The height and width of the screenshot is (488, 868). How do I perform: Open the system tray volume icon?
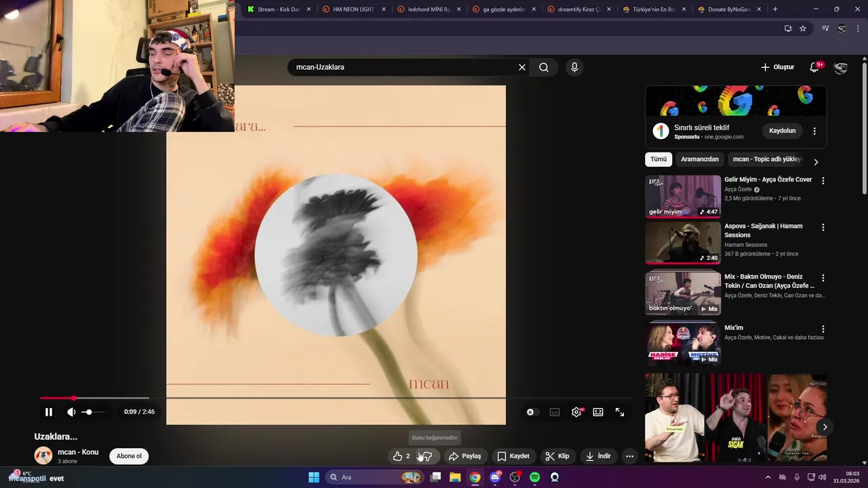(822, 477)
